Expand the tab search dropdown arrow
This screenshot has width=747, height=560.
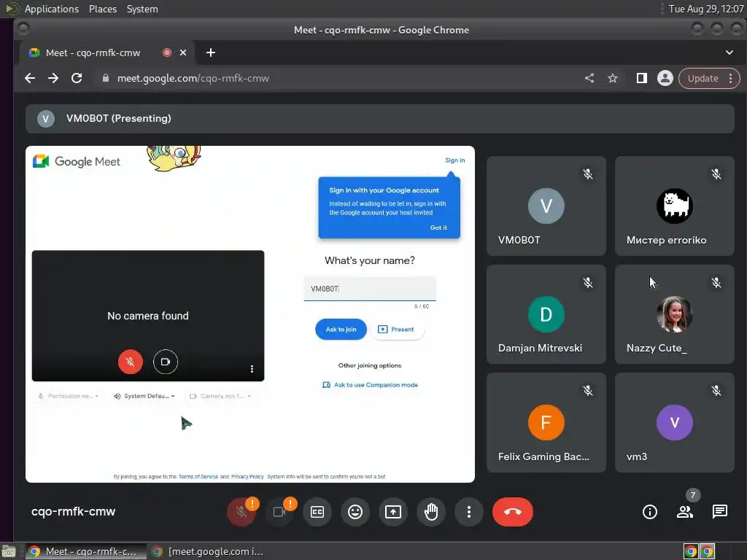point(729,52)
